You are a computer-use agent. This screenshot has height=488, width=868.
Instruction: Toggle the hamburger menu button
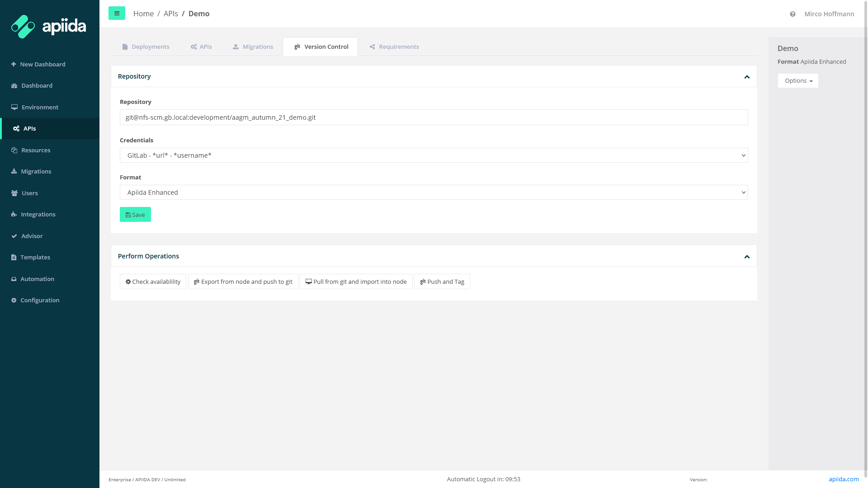pyautogui.click(x=117, y=13)
